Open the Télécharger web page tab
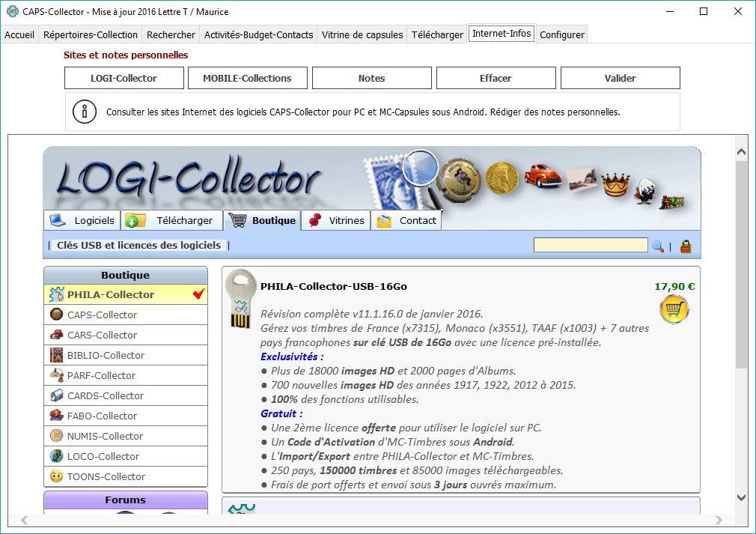This screenshot has height=534, width=756. click(172, 220)
